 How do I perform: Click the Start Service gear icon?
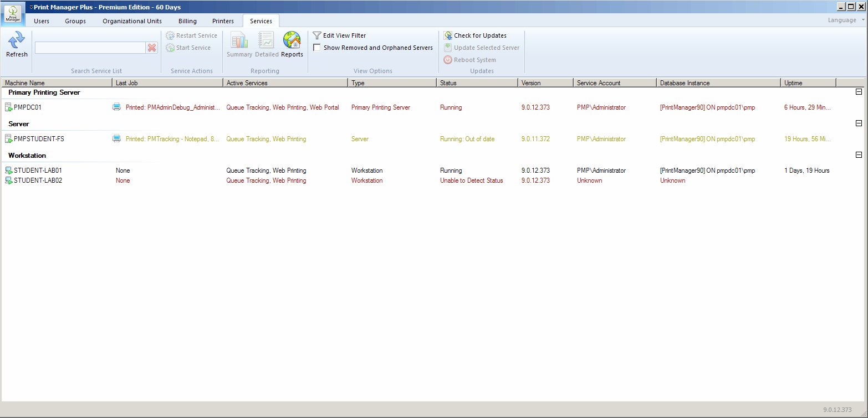tap(170, 48)
